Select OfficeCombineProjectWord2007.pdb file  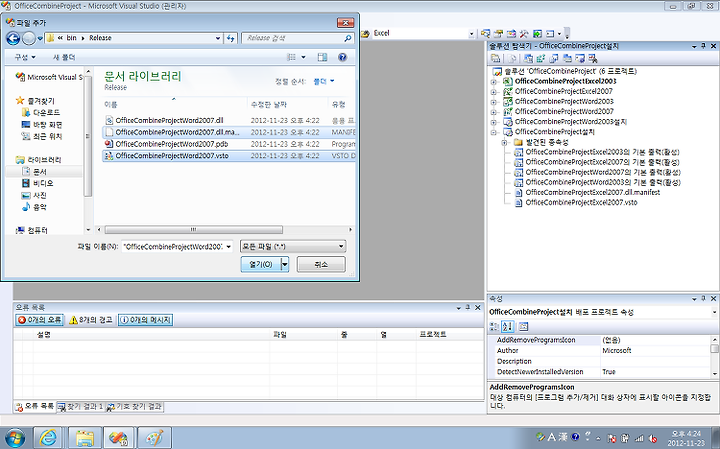point(228,144)
